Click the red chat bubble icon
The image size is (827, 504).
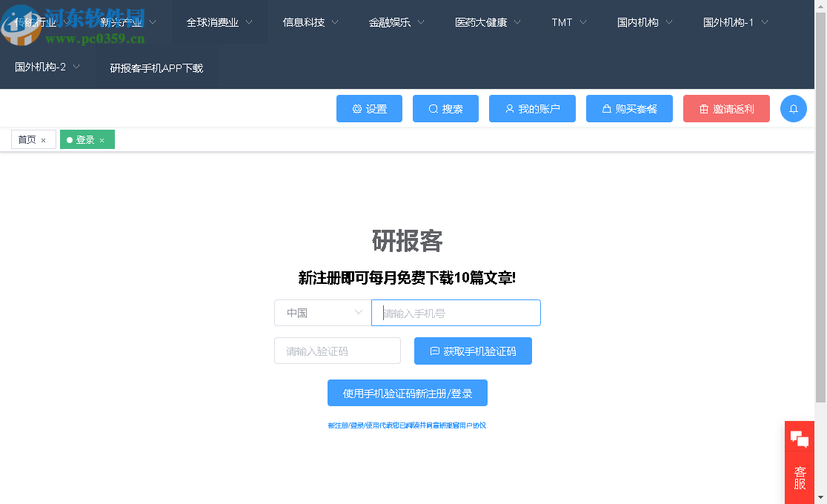point(800,438)
